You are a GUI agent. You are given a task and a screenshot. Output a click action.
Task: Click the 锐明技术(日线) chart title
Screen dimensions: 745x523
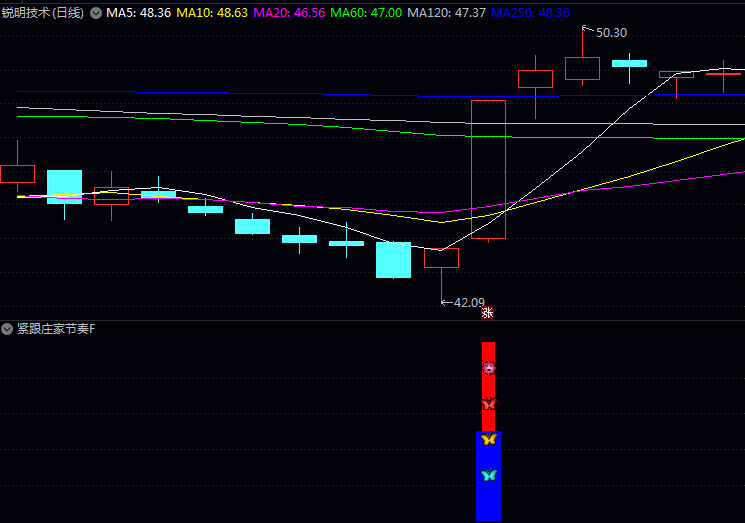click(43, 13)
